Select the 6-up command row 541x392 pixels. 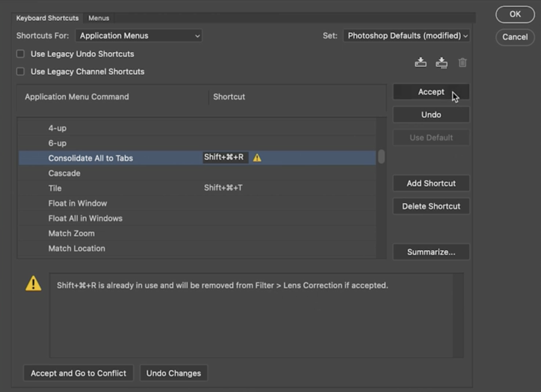click(x=197, y=143)
